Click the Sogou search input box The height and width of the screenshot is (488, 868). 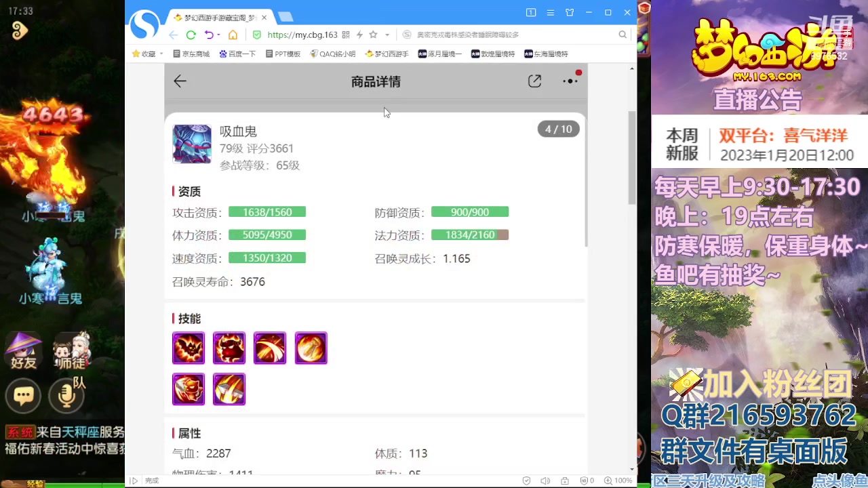509,35
